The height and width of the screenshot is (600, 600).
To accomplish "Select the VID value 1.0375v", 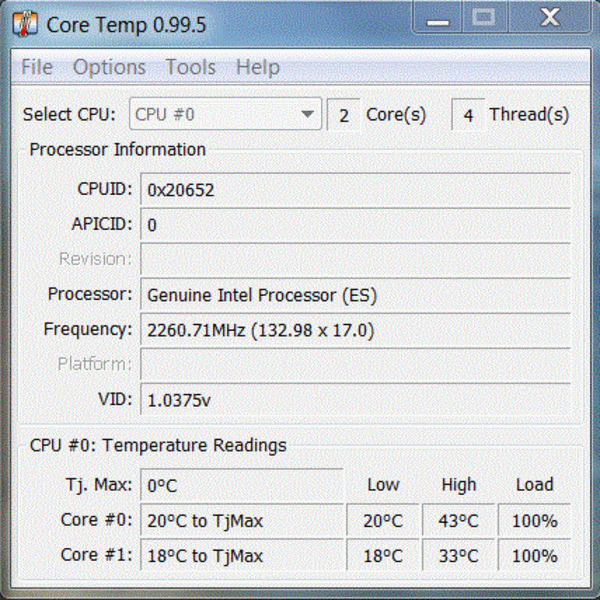I will [179, 400].
